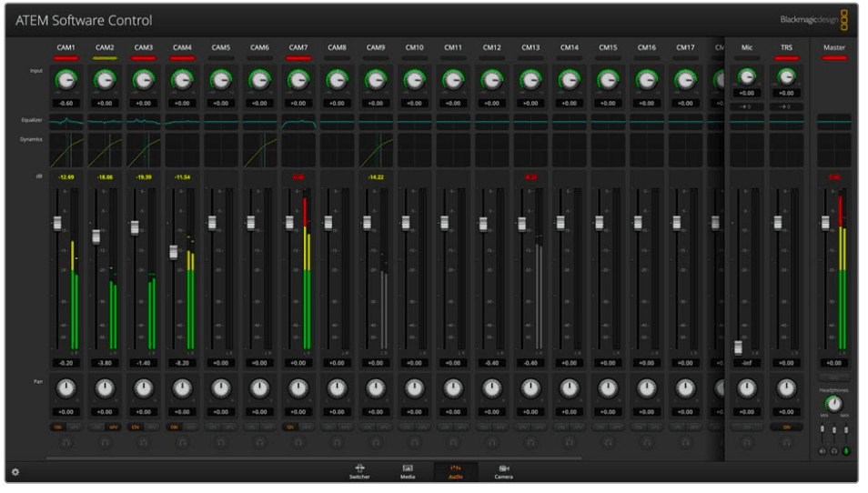Solo the Mic channel headphone icon
This screenshot has width=868, height=493.
click(747, 442)
